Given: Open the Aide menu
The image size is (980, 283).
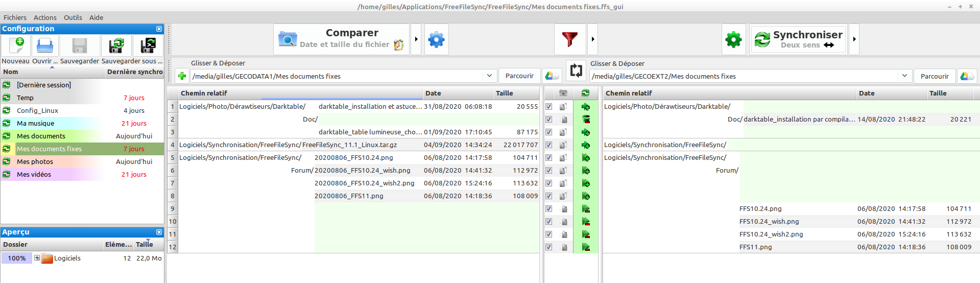Looking at the screenshot, I should [x=96, y=17].
